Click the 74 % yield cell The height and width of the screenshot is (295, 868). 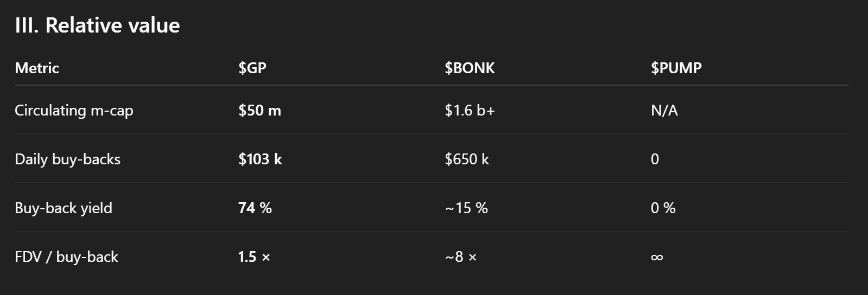click(255, 208)
